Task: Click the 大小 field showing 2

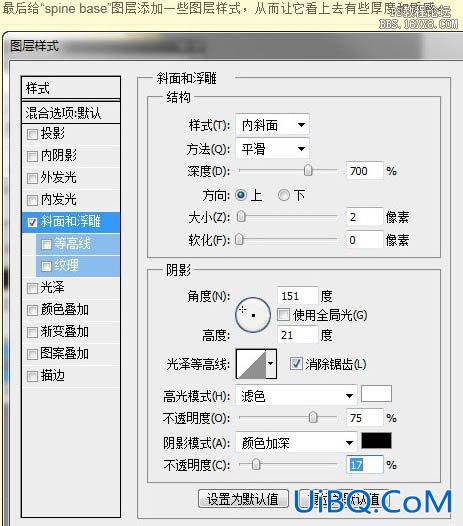Action: coord(364,217)
